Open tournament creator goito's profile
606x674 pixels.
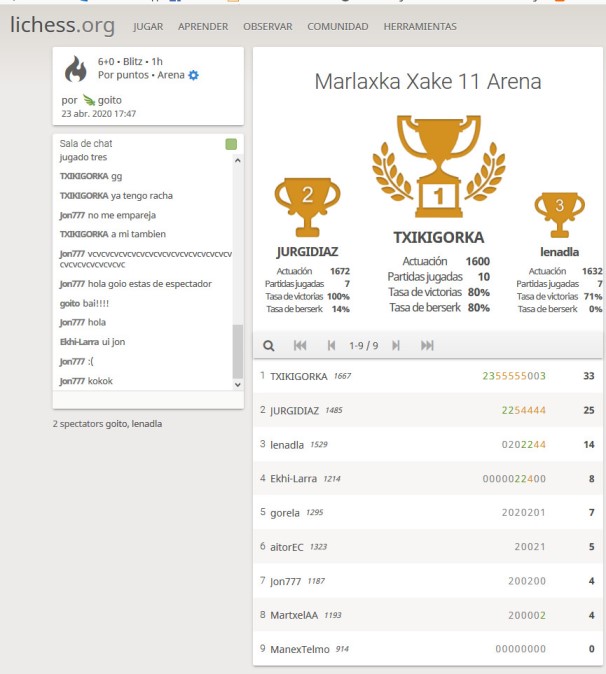108,100
